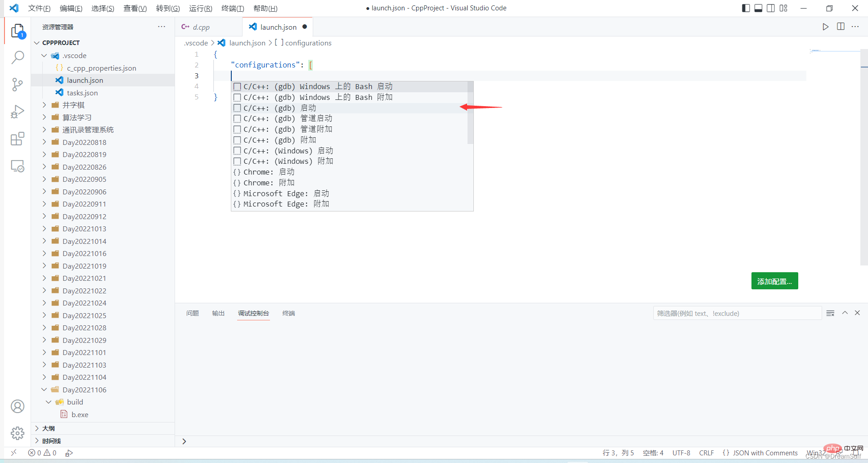Click the Run triangle in editor toolbar
Image resolution: width=868 pixels, height=463 pixels.
tap(825, 27)
